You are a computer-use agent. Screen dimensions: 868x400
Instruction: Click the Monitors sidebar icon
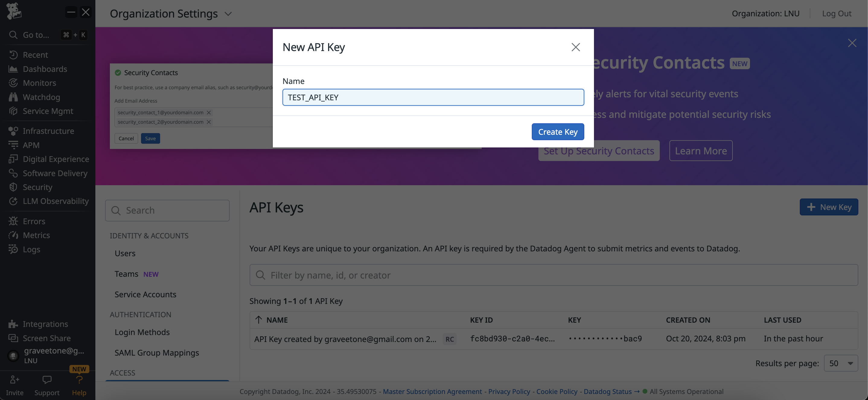point(13,83)
